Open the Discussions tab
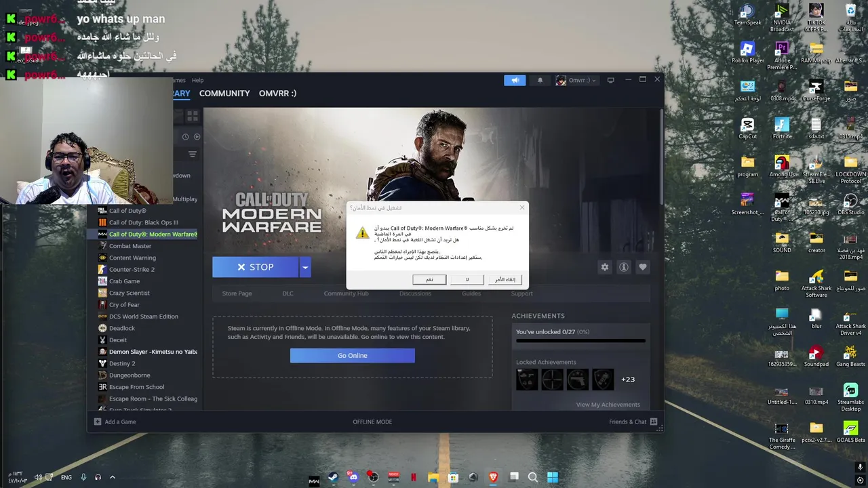Image resolution: width=868 pixels, height=488 pixels. point(415,293)
